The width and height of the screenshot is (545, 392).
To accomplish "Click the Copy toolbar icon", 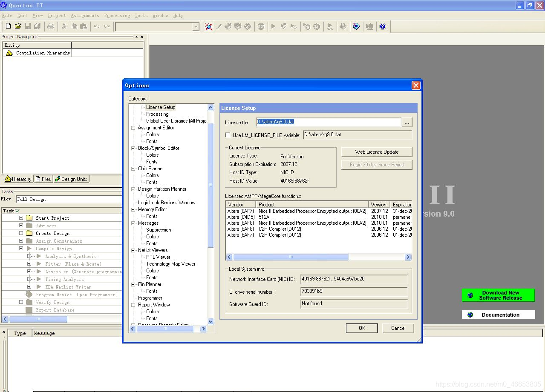I will pos(74,26).
